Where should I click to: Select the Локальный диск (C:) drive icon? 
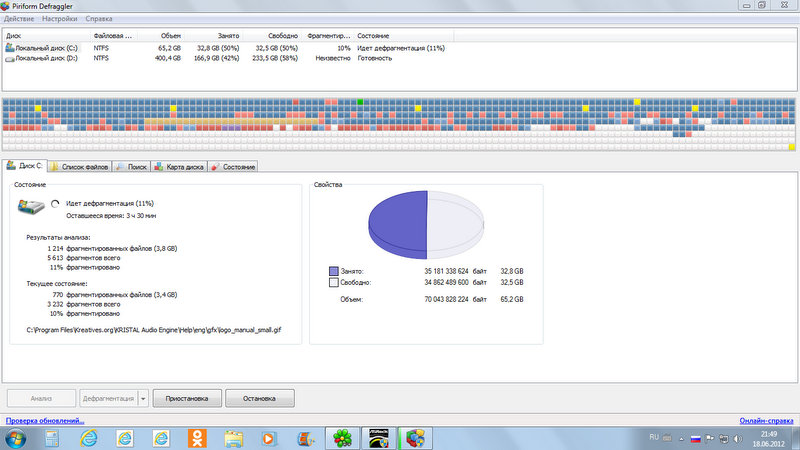pyautogui.click(x=10, y=47)
